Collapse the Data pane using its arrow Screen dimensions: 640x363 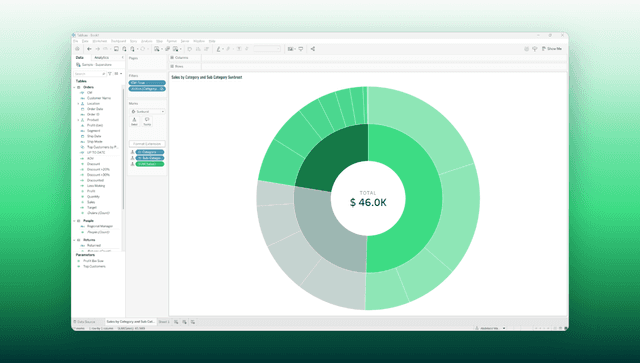[x=122, y=58]
